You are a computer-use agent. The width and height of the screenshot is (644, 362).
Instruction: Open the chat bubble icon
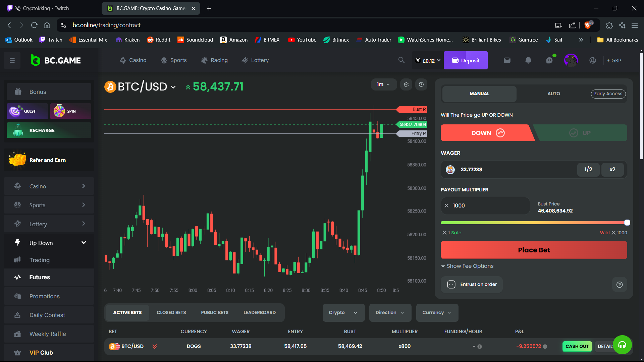click(549, 60)
